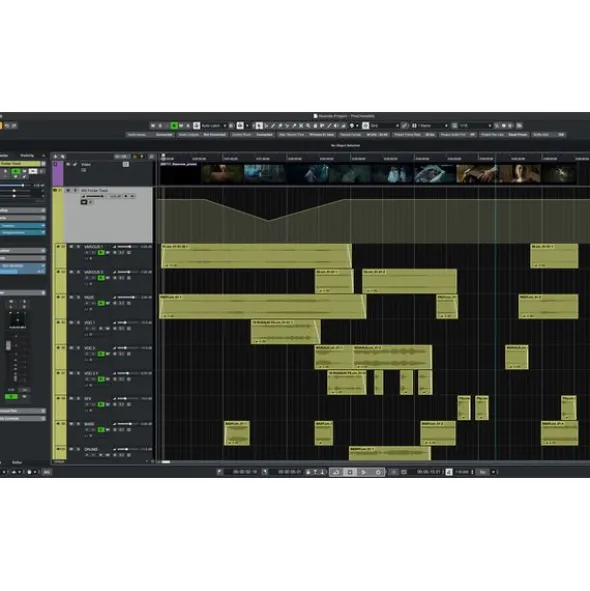This screenshot has width=590, height=591.
Task: Toggle Write automation on BASS track
Action: [107, 430]
